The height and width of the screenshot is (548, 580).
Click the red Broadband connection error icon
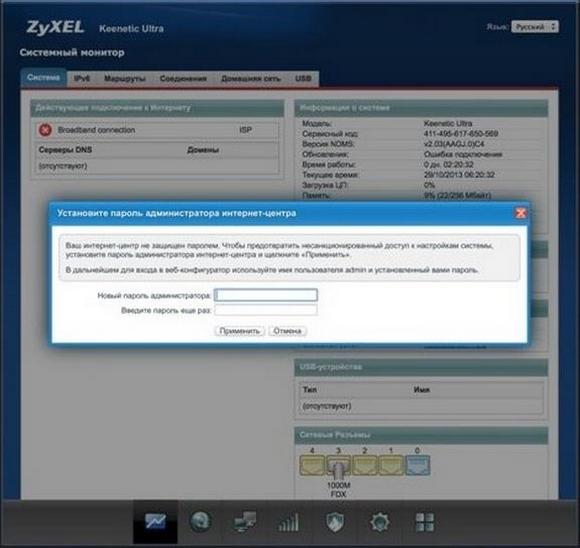click(x=45, y=130)
